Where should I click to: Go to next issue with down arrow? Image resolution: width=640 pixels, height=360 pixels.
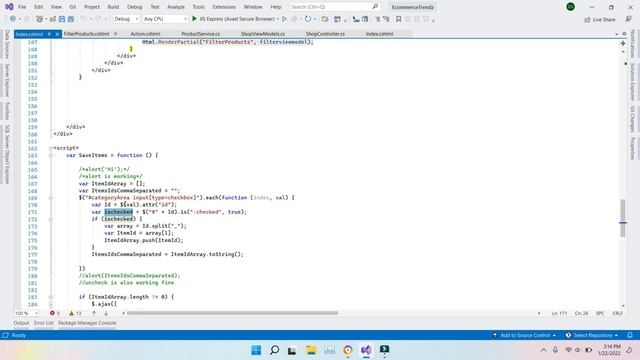point(106,313)
